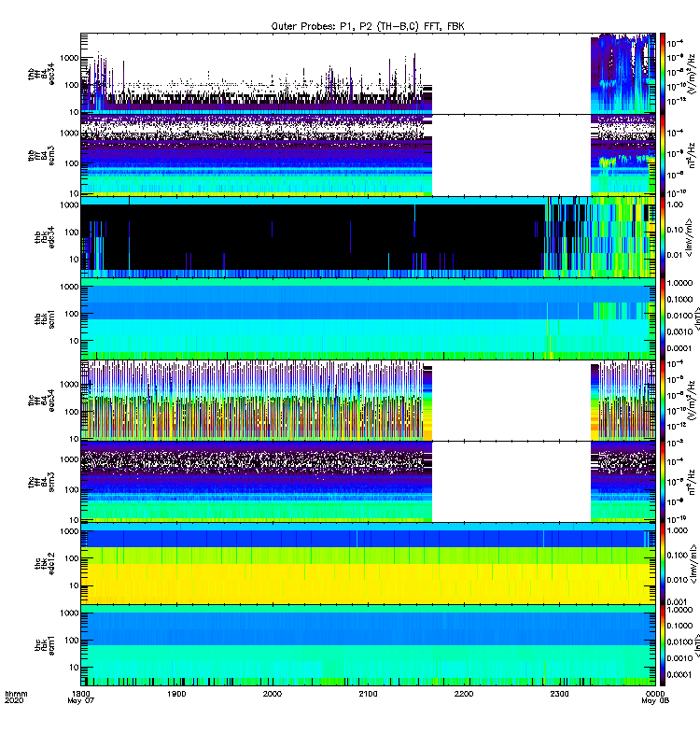700x747 pixels.
Task: Click the color bar of thc fff scm3 panel
Action: [662, 482]
